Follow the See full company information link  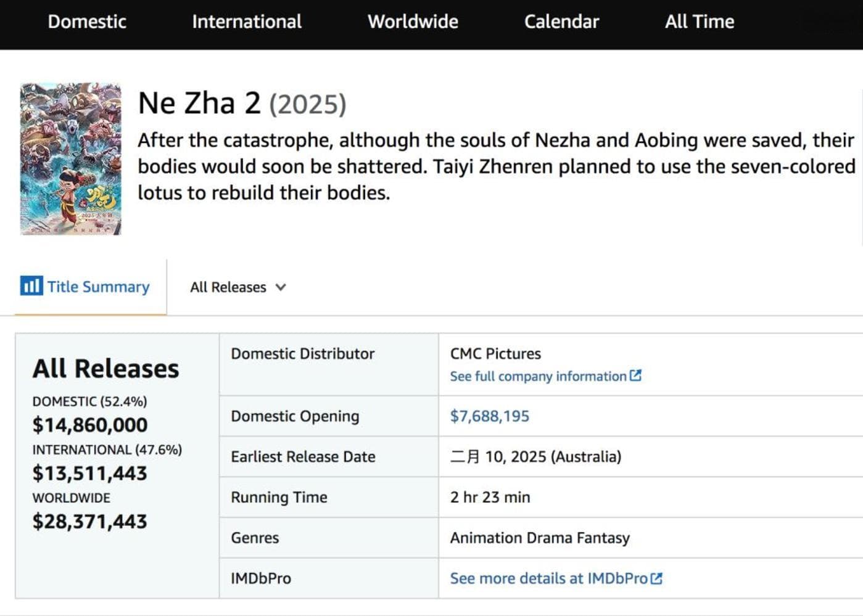[538, 376]
